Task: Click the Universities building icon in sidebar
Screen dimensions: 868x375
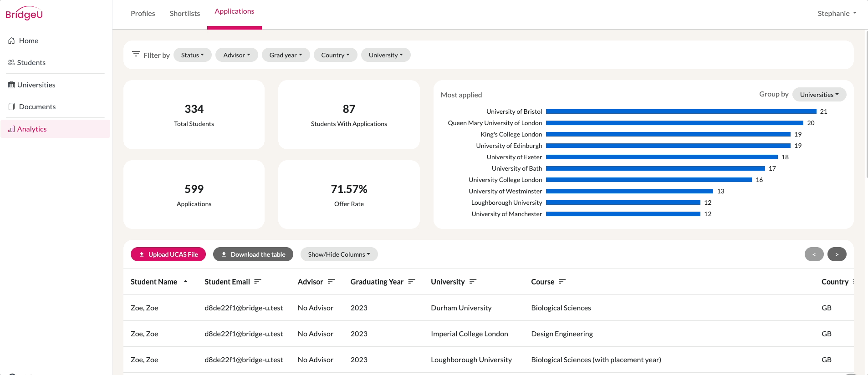Action: coord(11,85)
